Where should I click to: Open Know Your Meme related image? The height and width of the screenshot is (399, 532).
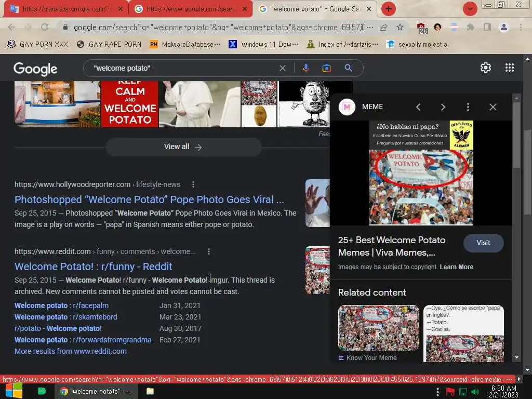(379, 328)
